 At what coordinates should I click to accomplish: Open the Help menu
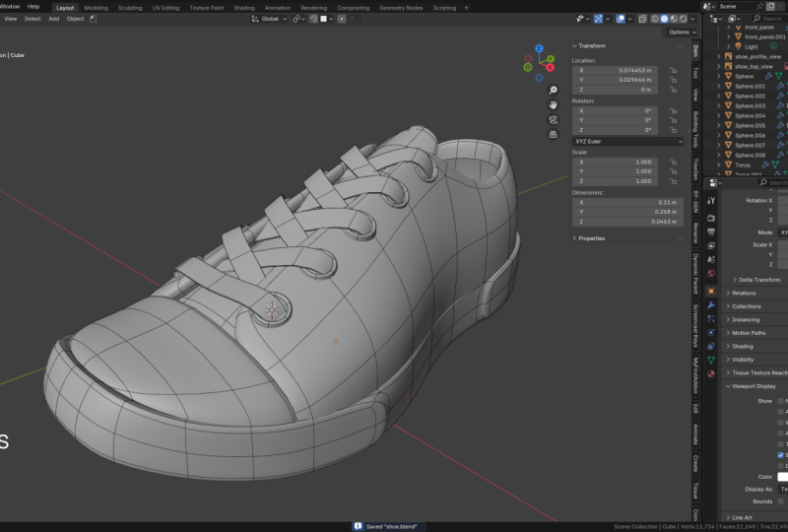(x=33, y=7)
